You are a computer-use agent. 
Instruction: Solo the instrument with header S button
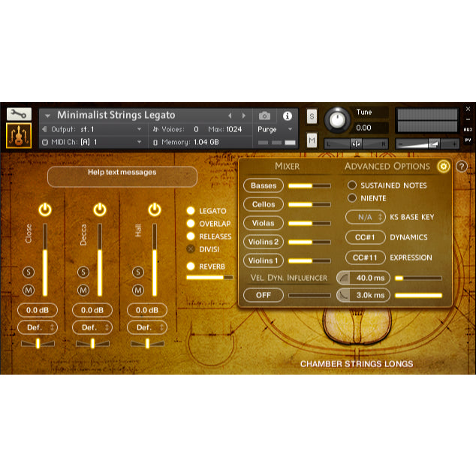click(312, 116)
